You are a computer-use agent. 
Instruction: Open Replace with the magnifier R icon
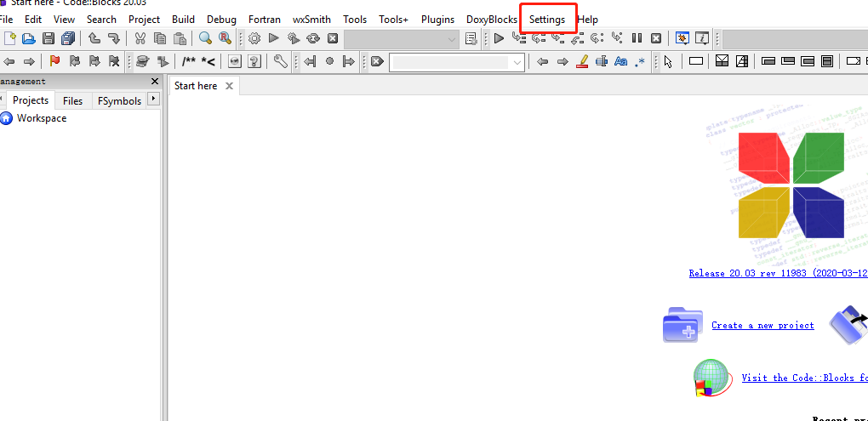click(x=225, y=38)
